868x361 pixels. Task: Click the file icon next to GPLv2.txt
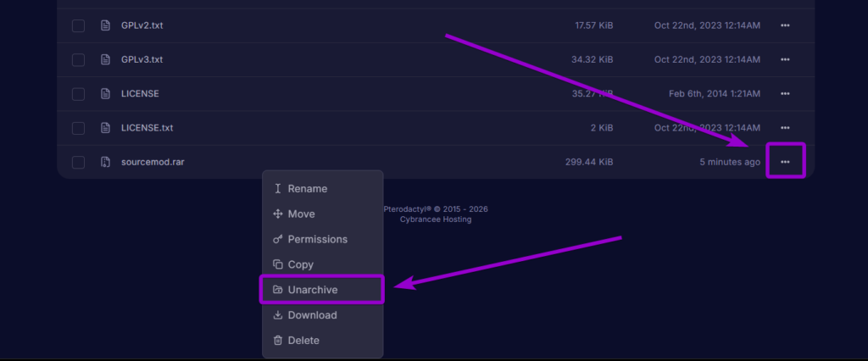[x=105, y=25]
